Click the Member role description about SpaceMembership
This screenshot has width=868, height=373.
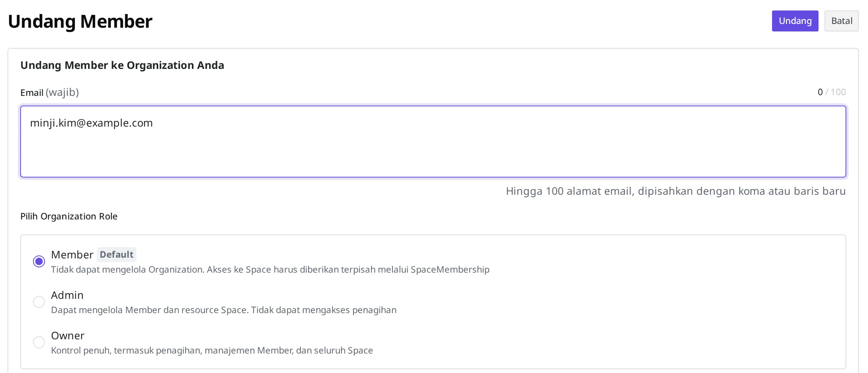coord(270,270)
